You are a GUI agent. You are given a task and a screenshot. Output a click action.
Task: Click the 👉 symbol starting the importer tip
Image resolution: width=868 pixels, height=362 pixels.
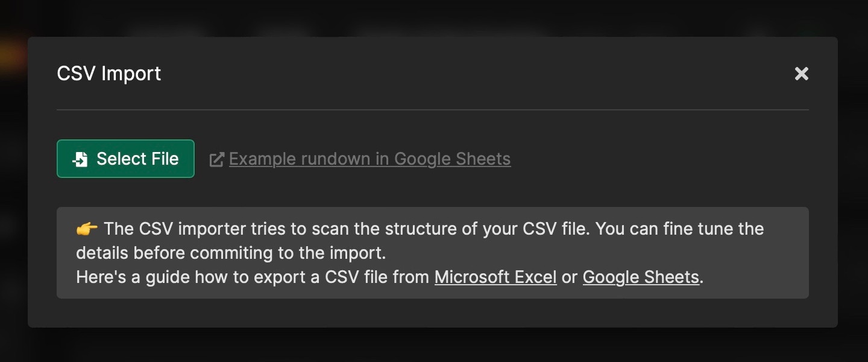tap(87, 229)
